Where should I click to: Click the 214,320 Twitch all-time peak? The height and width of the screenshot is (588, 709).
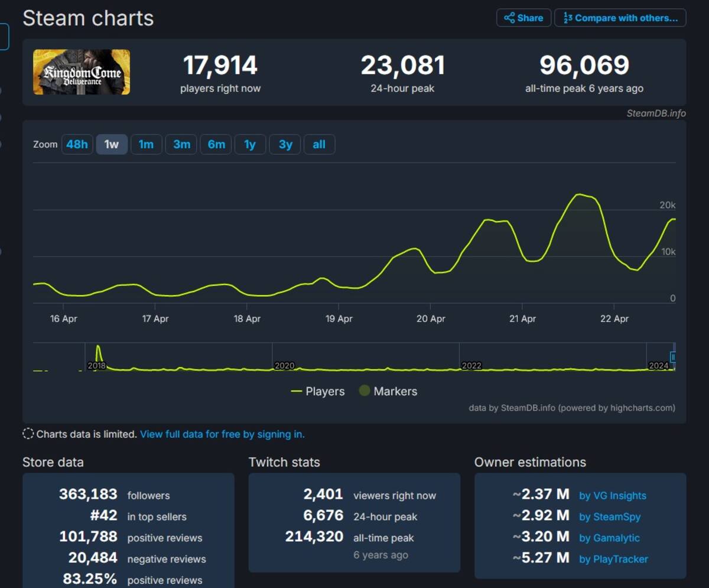[x=314, y=537]
